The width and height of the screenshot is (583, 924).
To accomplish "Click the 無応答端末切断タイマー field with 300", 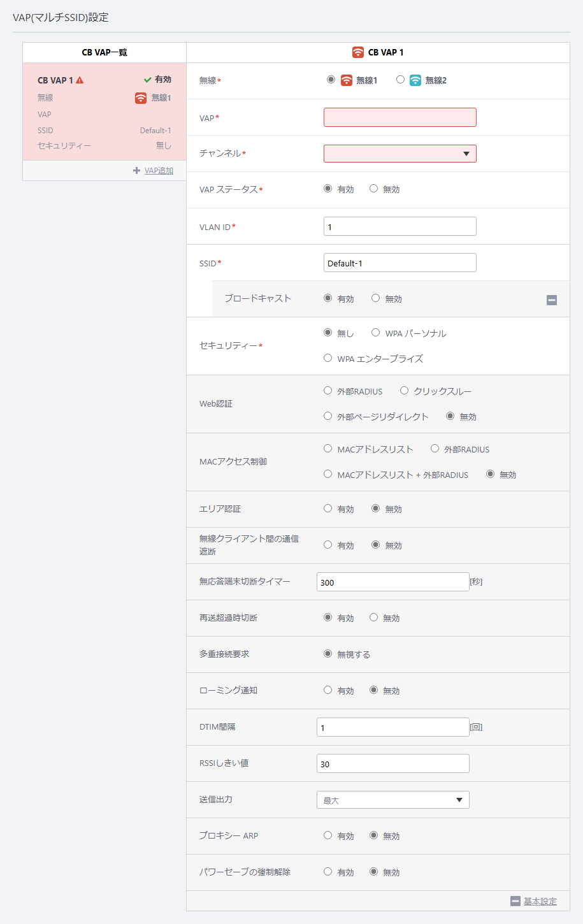I will [x=393, y=582].
